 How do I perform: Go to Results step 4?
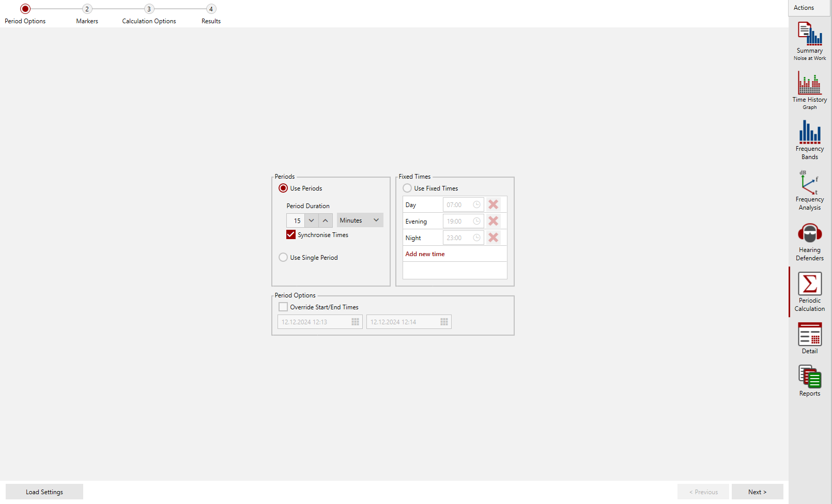pos(211,14)
